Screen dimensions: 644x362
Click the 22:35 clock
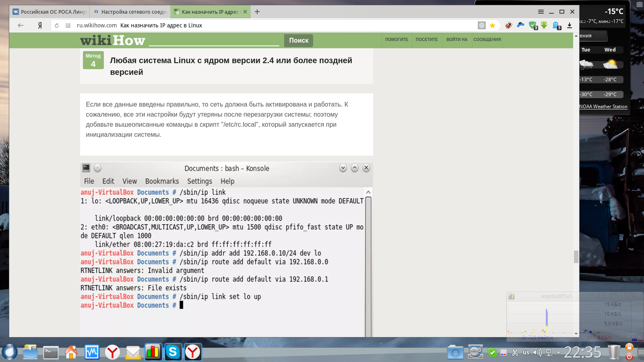click(x=583, y=353)
